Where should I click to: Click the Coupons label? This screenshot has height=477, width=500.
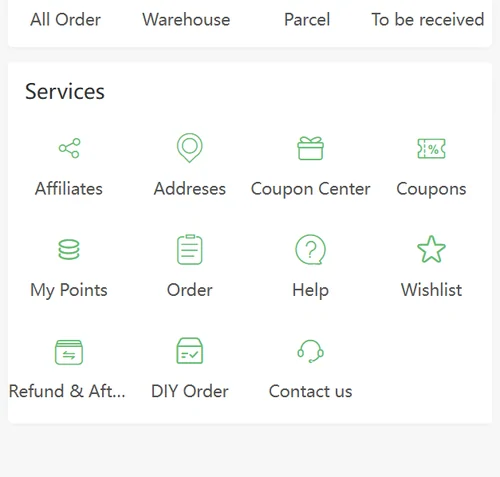point(431,189)
